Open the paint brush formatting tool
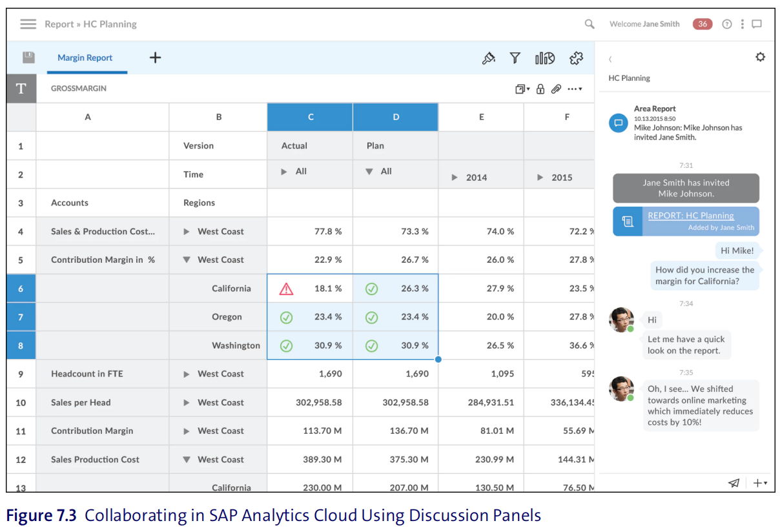The height and width of the screenshot is (532, 780). point(489,58)
